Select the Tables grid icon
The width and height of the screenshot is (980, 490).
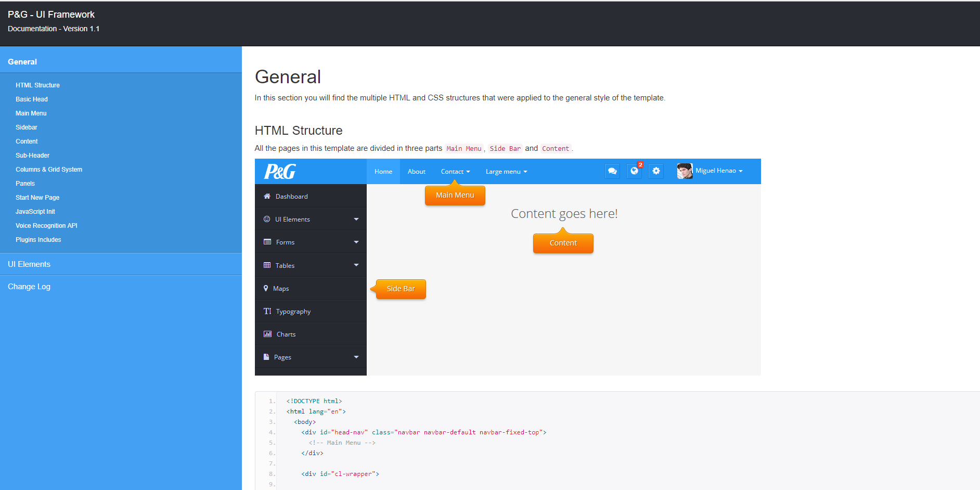pyautogui.click(x=267, y=265)
